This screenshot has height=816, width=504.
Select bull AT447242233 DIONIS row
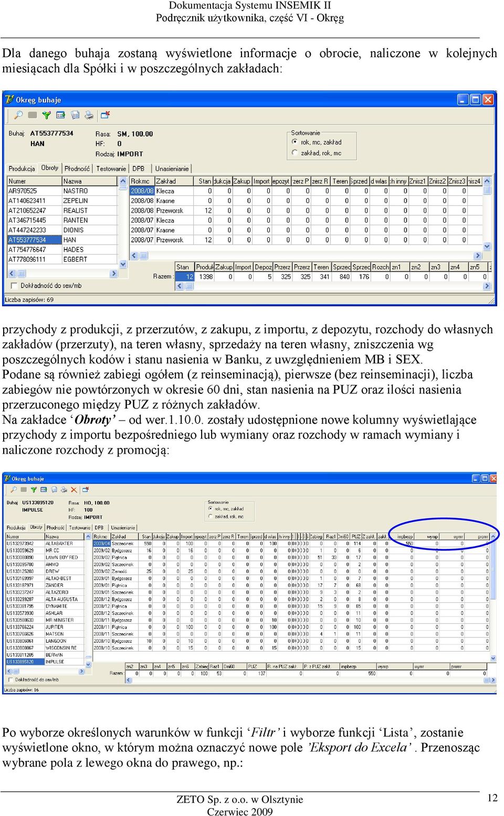point(62,230)
